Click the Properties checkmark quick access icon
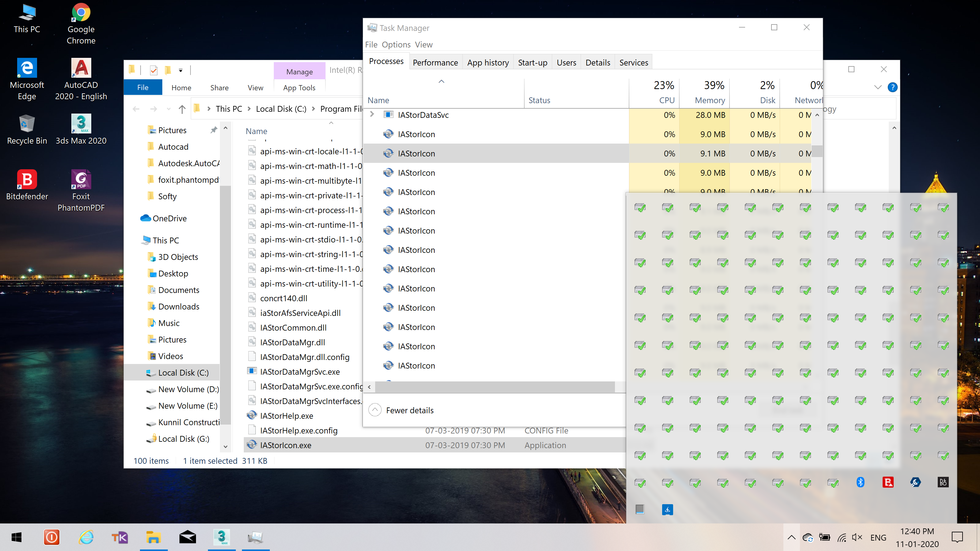 coord(154,70)
